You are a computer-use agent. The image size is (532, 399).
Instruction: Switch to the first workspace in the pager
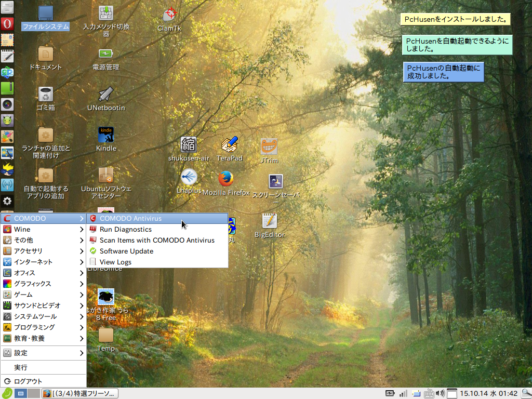tap(20, 394)
